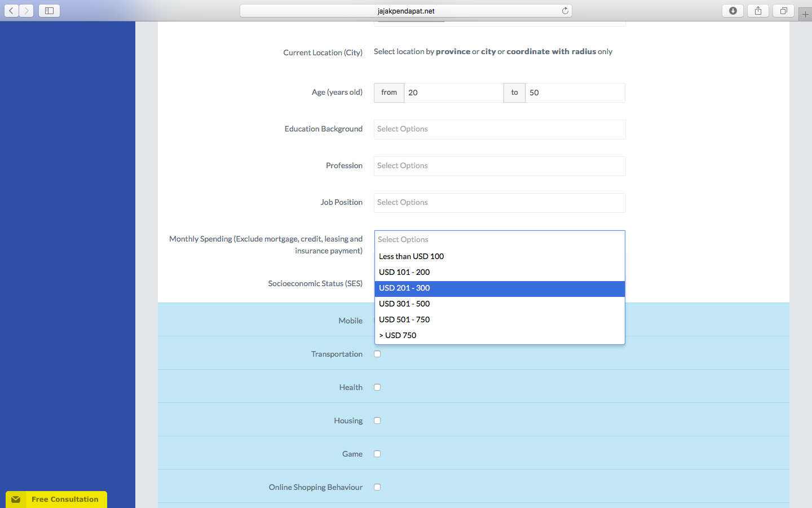Check the Health checkbox

pos(377,387)
